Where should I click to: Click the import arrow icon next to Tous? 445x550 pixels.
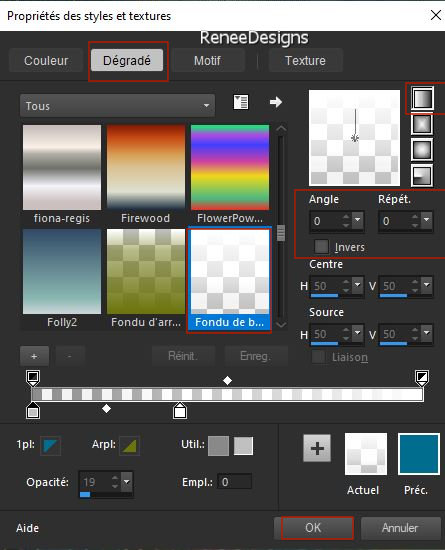point(276,102)
